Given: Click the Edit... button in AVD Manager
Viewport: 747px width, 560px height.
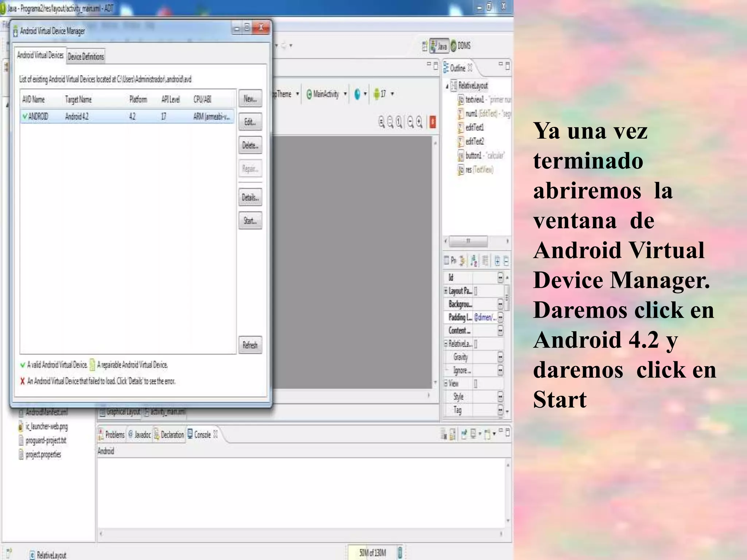Looking at the screenshot, I should click(x=250, y=122).
